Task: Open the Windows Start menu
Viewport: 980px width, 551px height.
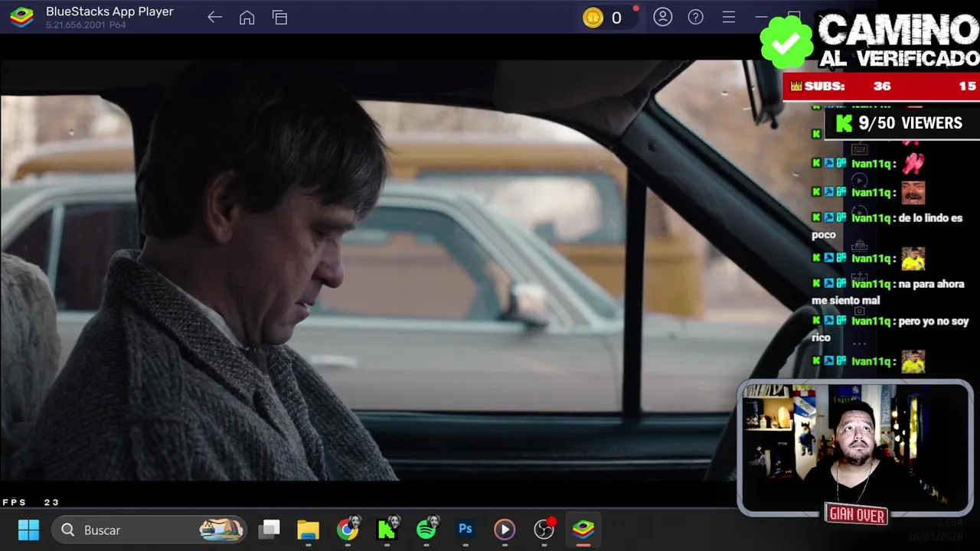Action: 28,530
